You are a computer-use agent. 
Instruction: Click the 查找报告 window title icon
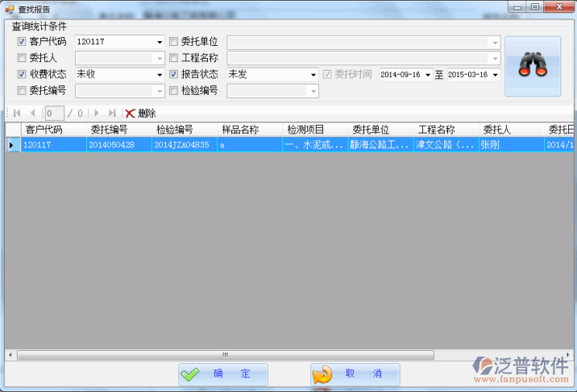(x=10, y=10)
